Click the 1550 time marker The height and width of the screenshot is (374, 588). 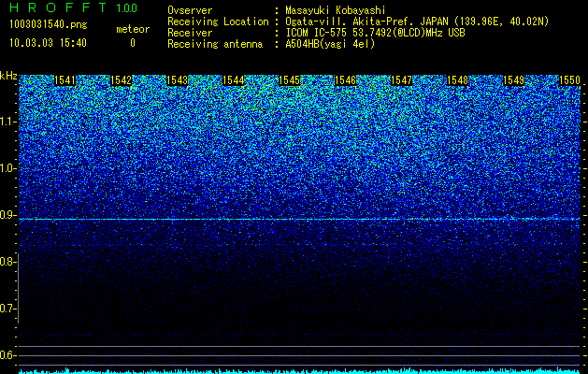[x=569, y=80]
